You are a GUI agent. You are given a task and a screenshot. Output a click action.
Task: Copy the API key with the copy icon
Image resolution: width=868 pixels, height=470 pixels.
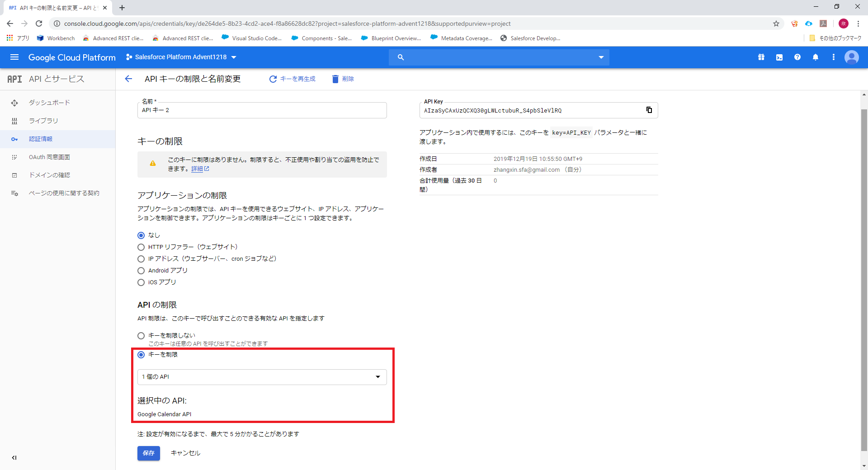[649, 110]
